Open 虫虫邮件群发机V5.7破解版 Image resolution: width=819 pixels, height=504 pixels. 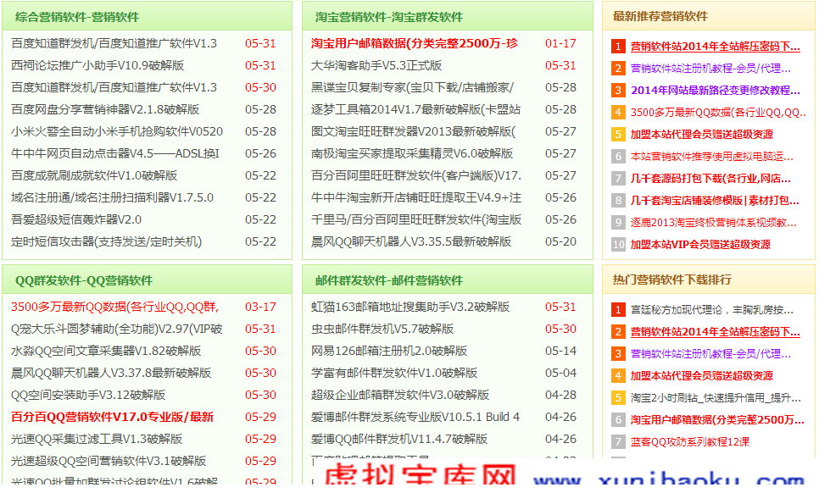[382, 330]
